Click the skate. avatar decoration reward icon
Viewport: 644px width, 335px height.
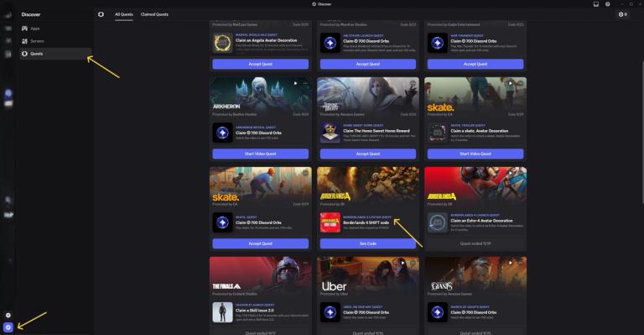coord(438,133)
